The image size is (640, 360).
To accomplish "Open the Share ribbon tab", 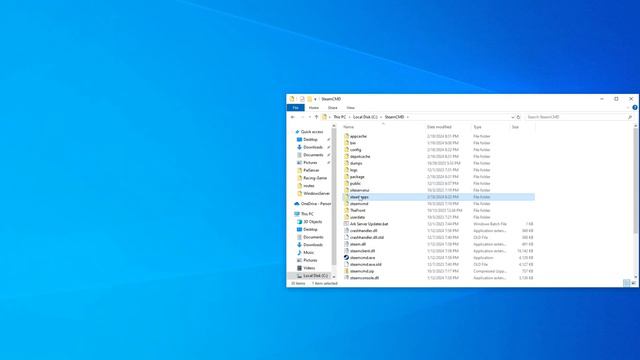I will [333, 108].
